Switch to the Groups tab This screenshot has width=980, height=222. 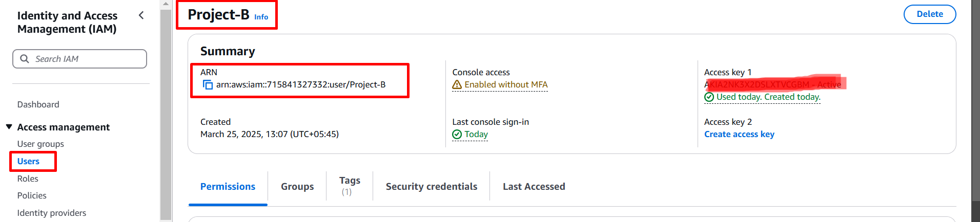tap(297, 187)
